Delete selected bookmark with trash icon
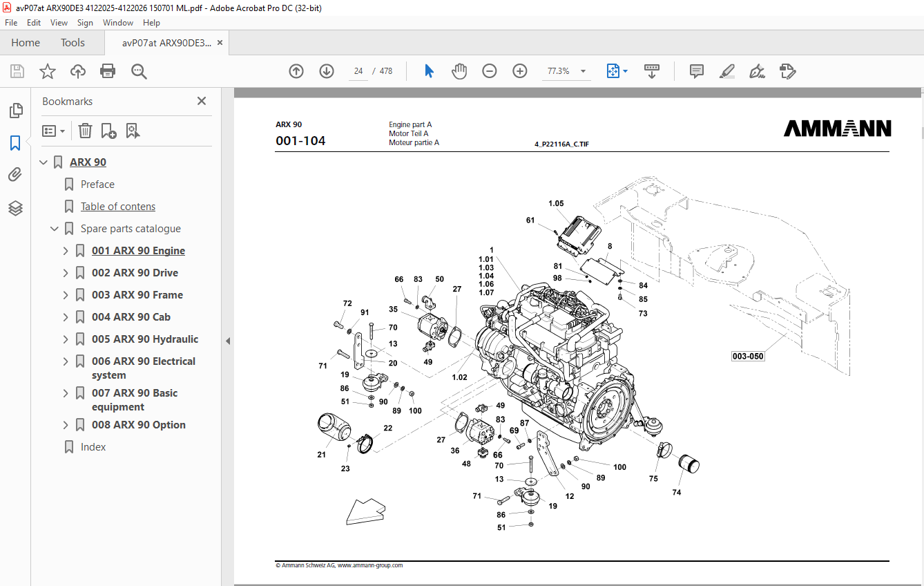 tap(85, 131)
